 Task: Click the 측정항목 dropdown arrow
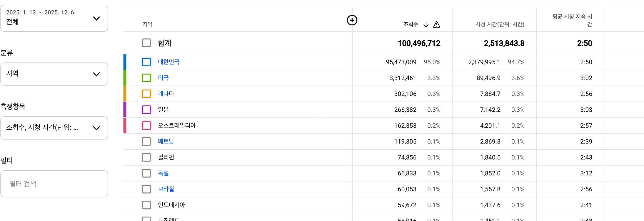click(96, 128)
